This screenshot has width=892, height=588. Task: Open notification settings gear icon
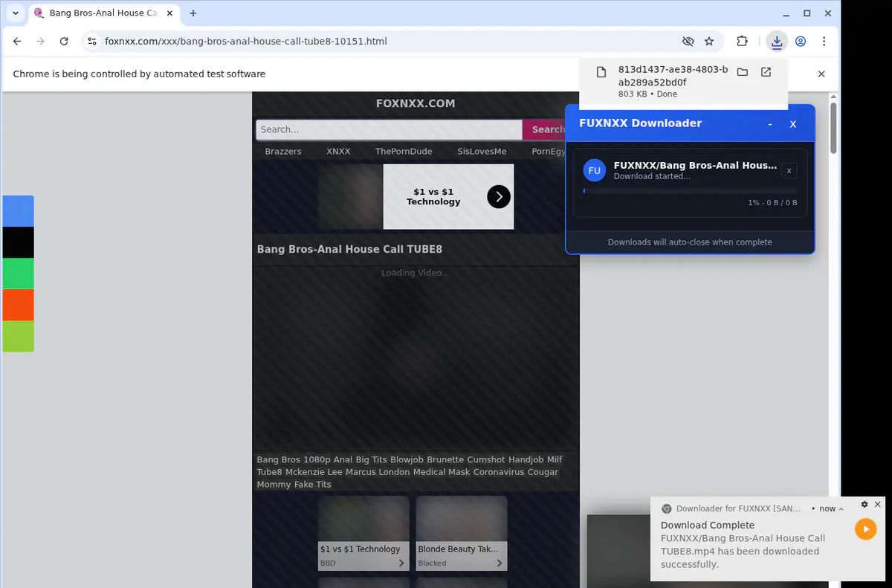[864, 504]
